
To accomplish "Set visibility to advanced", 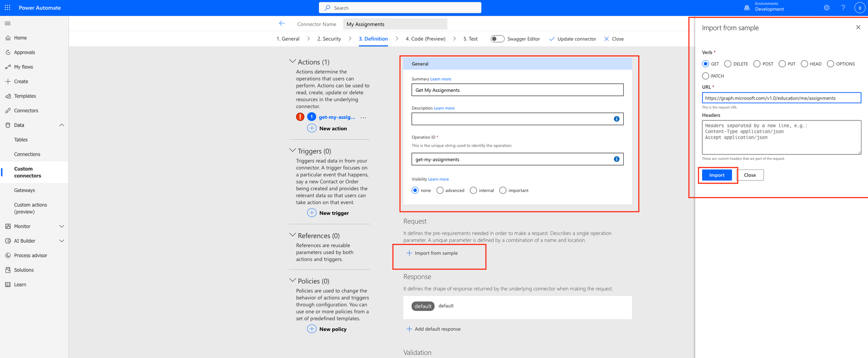I will point(440,190).
